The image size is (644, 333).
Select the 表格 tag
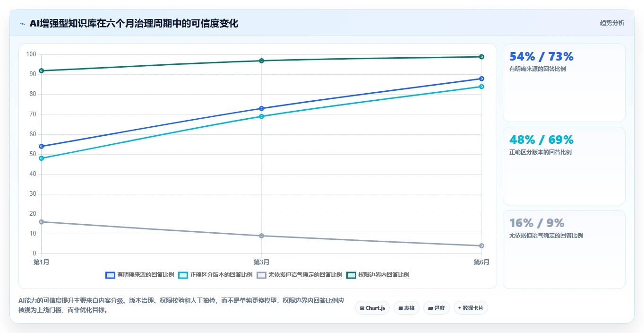[x=406, y=308]
